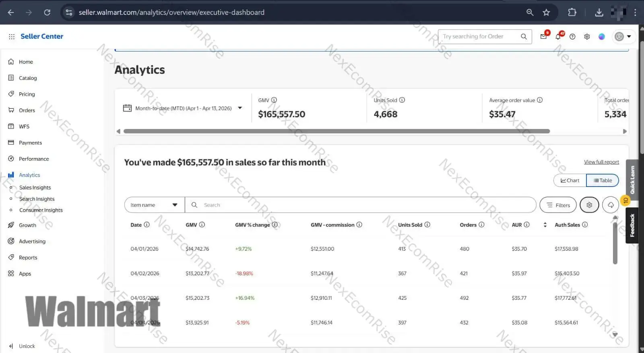Open the Filters button
The height and width of the screenshot is (353, 644).
pos(558,205)
